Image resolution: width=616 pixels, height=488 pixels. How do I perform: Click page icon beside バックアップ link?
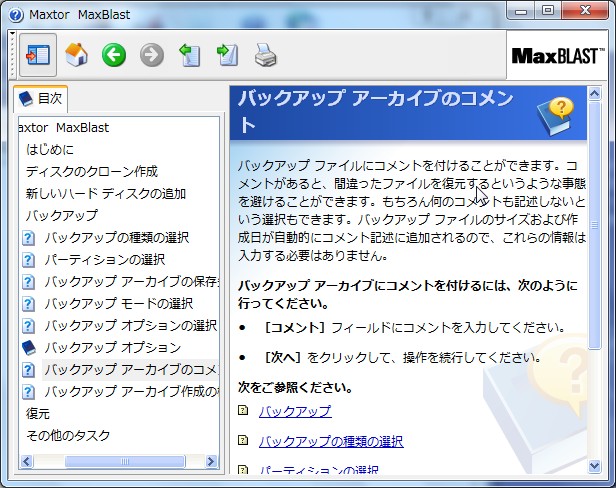[x=243, y=411]
